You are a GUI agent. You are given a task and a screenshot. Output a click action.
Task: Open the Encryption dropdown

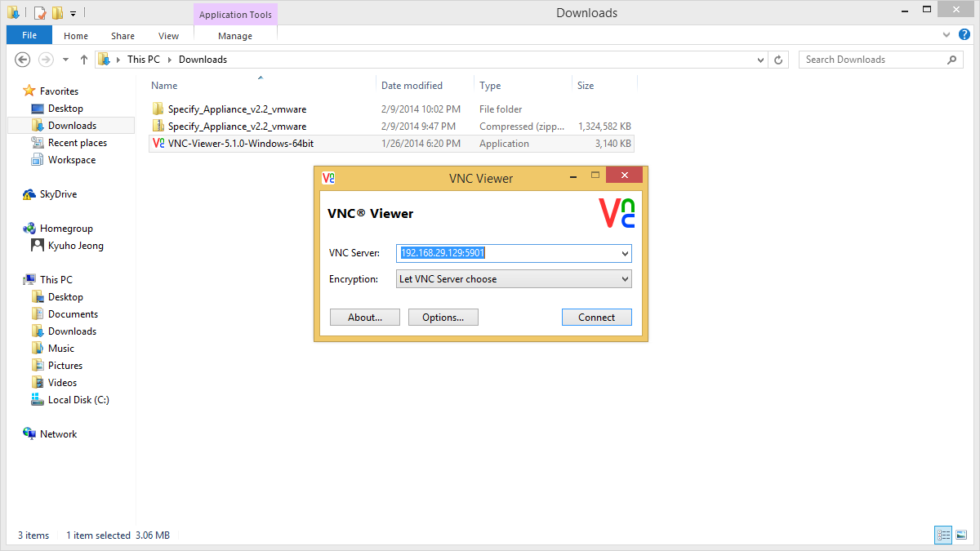click(514, 279)
